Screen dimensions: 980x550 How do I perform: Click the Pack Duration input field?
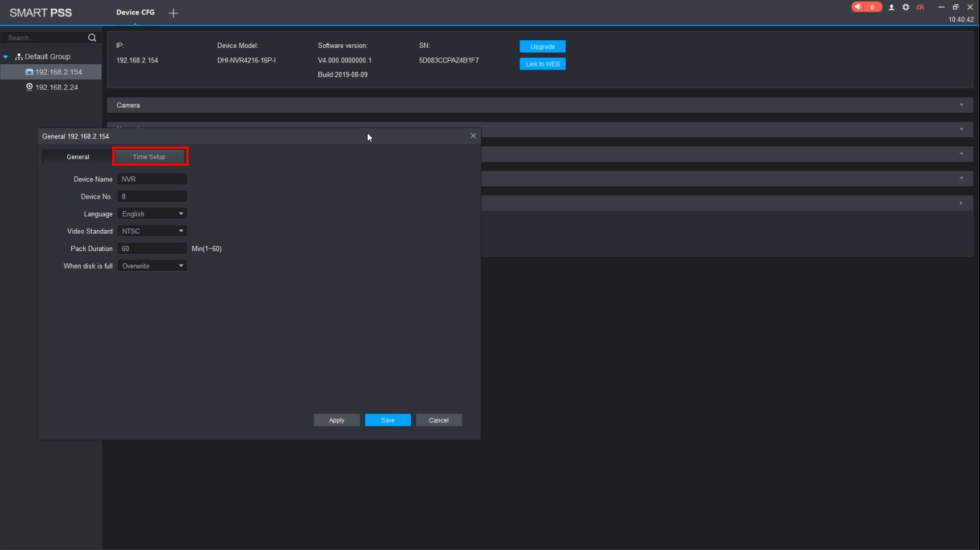[x=152, y=249]
